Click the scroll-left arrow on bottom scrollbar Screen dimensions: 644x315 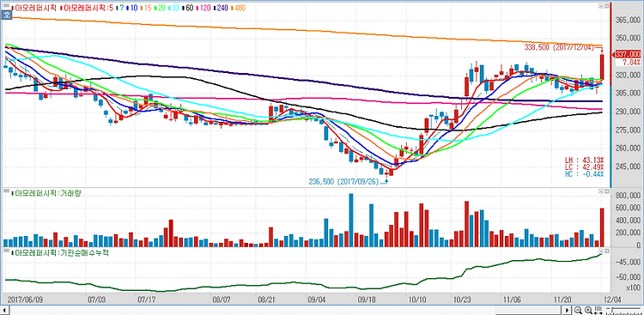click(x=4, y=310)
